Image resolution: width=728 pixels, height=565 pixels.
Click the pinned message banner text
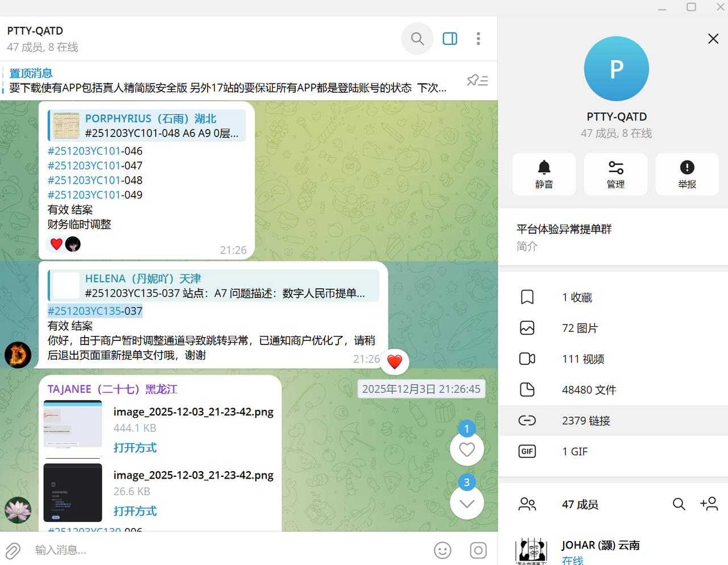(227, 88)
